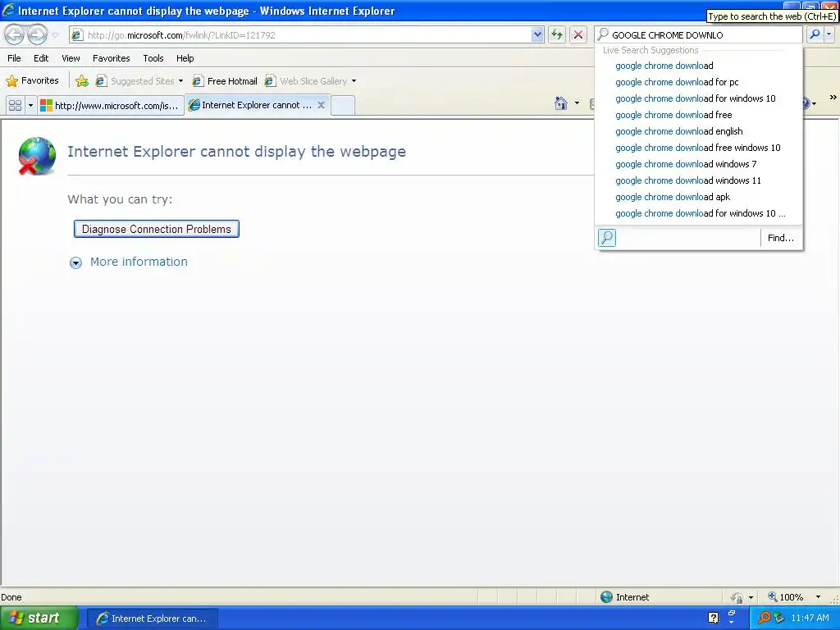840x630 pixels.
Task: Open the tab list dropdown arrow
Action: (x=30, y=105)
